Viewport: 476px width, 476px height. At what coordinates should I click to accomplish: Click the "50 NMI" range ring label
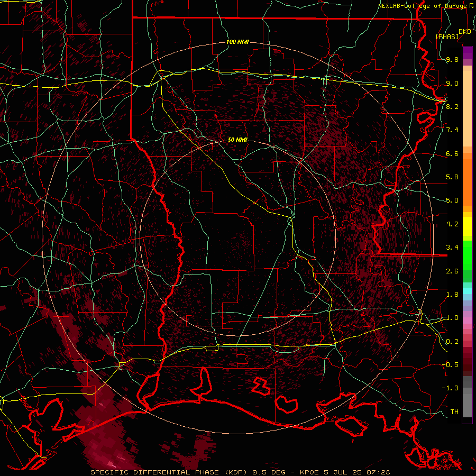[x=237, y=140]
